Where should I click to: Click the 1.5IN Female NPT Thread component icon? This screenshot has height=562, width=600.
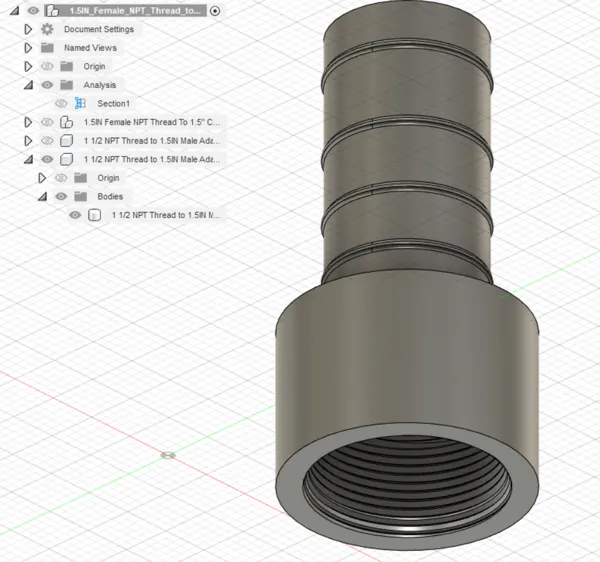(x=67, y=122)
